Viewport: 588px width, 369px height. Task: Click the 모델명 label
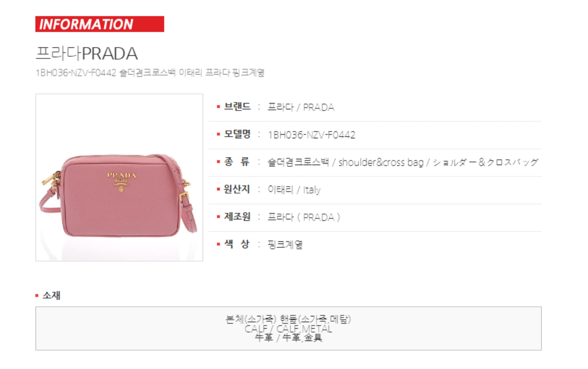pyautogui.click(x=237, y=135)
